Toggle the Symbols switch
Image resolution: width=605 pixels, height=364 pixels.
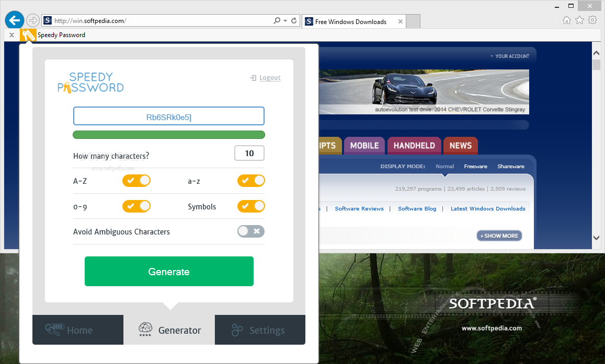[x=251, y=206]
